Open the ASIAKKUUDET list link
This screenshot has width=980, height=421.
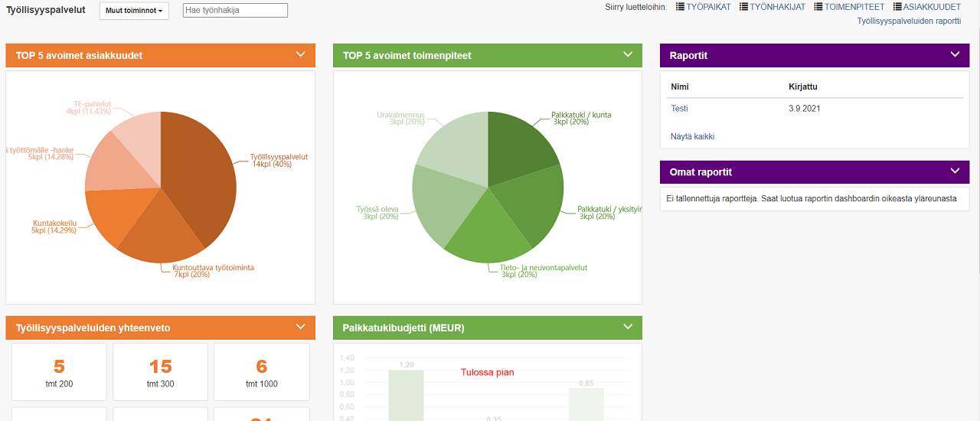point(932,7)
